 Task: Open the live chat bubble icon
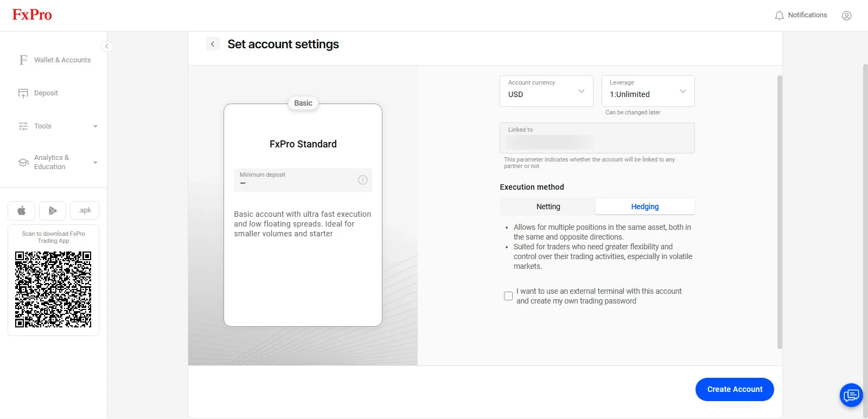(x=851, y=395)
